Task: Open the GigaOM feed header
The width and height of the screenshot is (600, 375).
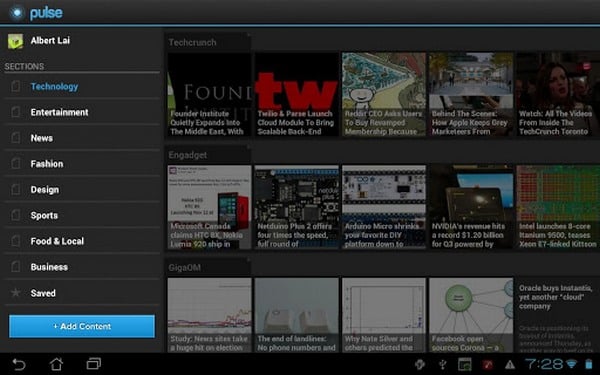Action: [x=208, y=267]
